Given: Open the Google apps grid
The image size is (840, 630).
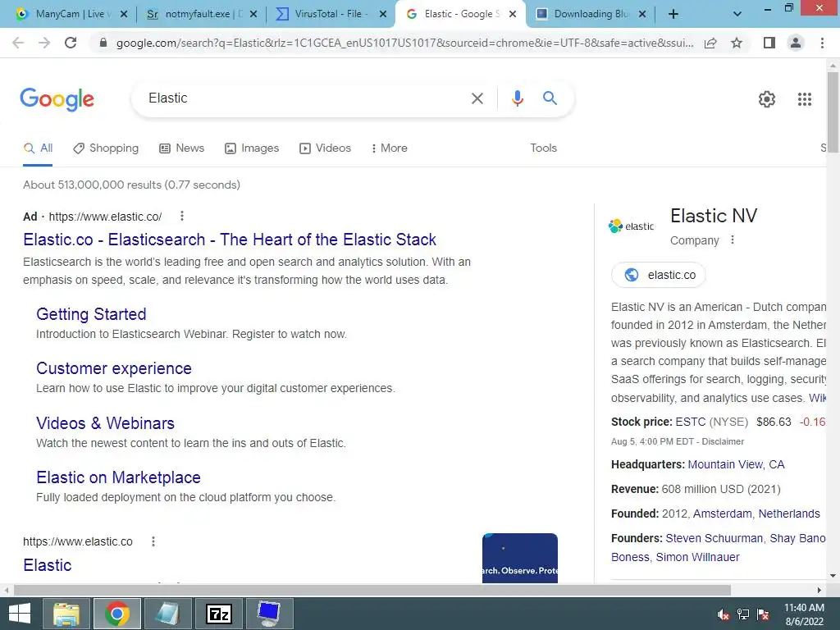Looking at the screenshot, I should [x=805, y=99].
